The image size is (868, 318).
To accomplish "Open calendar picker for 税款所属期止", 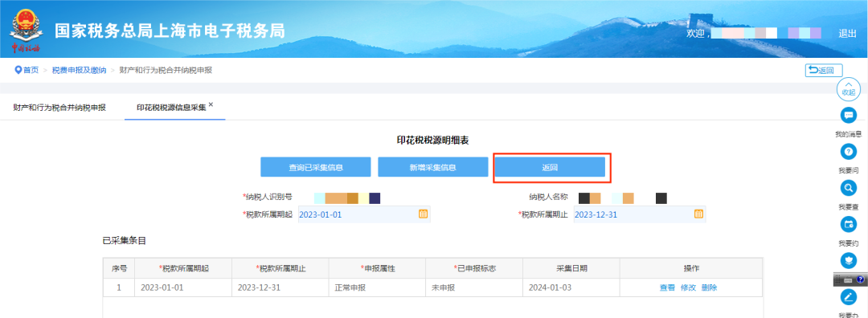I will [698, 214].
